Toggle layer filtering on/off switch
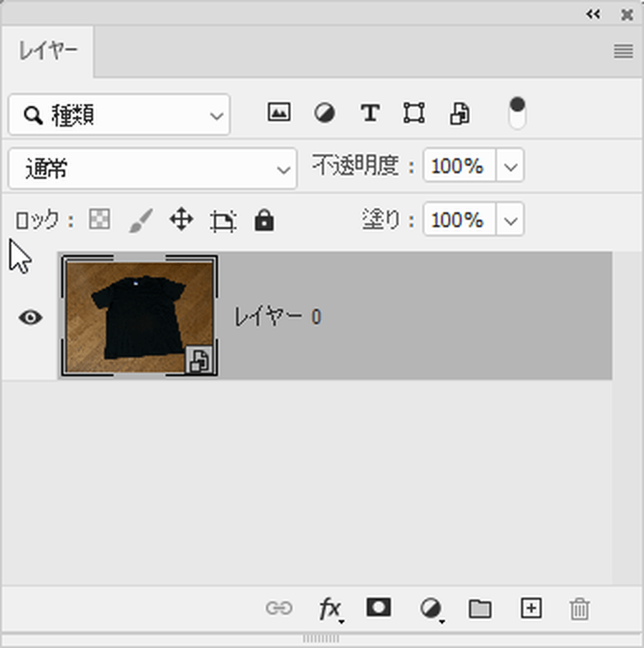 [x=517, y=113]
